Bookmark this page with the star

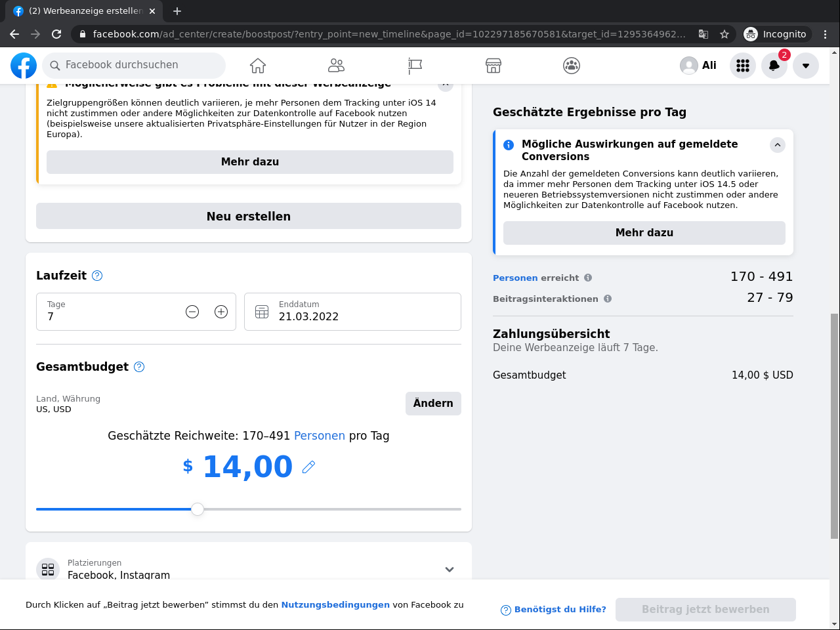[724, 34]
